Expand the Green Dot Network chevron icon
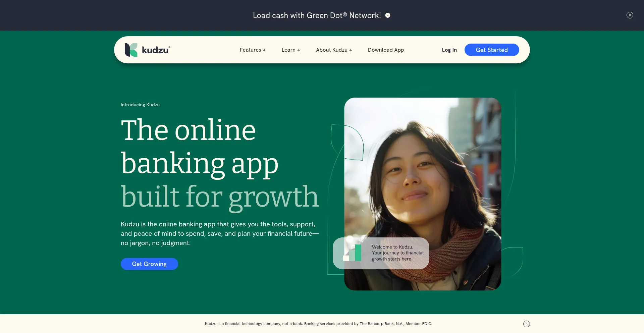 (388, 15)
